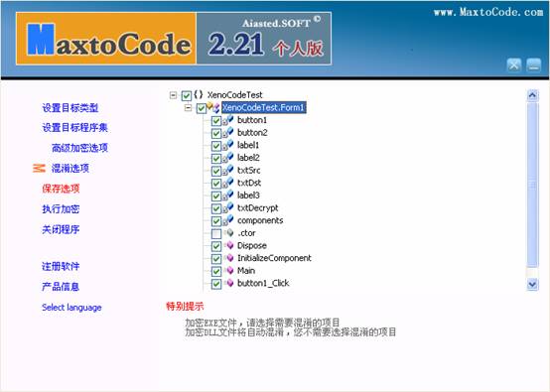This screenshot has height=392, width=550.
Task: Click the field icon next to label1
Action: tap(228, 145)
